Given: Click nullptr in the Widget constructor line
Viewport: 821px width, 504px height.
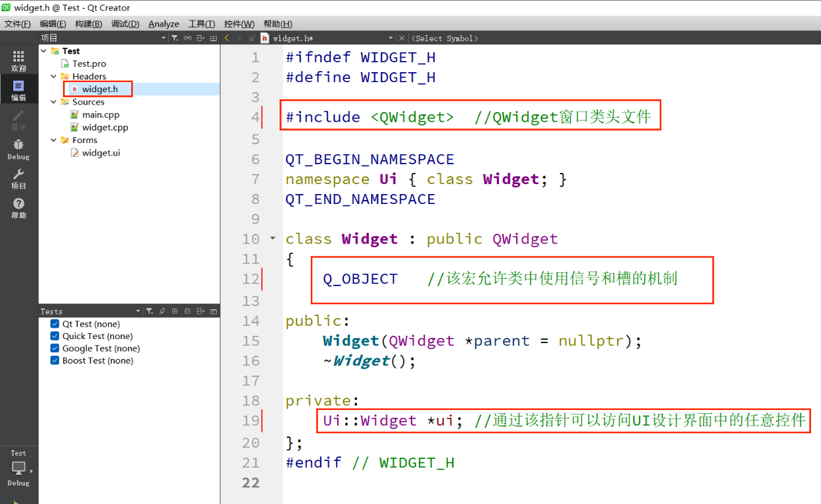Looking at the screenshot, I should coord(591,341).
